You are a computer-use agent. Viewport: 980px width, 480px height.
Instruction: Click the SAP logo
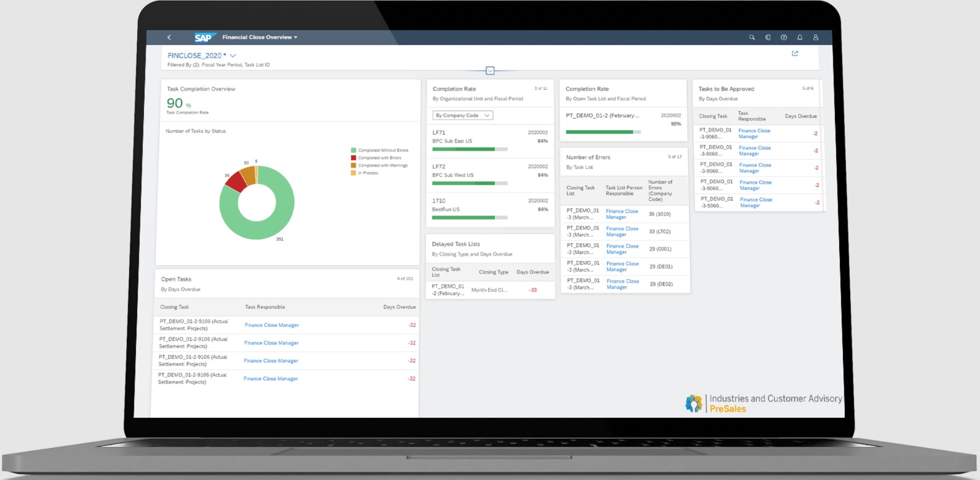coord(204,37)
